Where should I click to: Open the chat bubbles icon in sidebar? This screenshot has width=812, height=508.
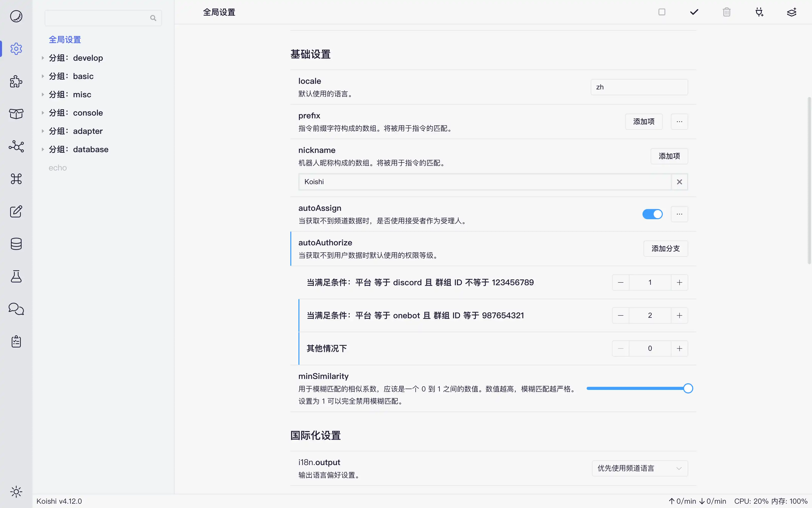pyautogui.click(x=16, y=309)
